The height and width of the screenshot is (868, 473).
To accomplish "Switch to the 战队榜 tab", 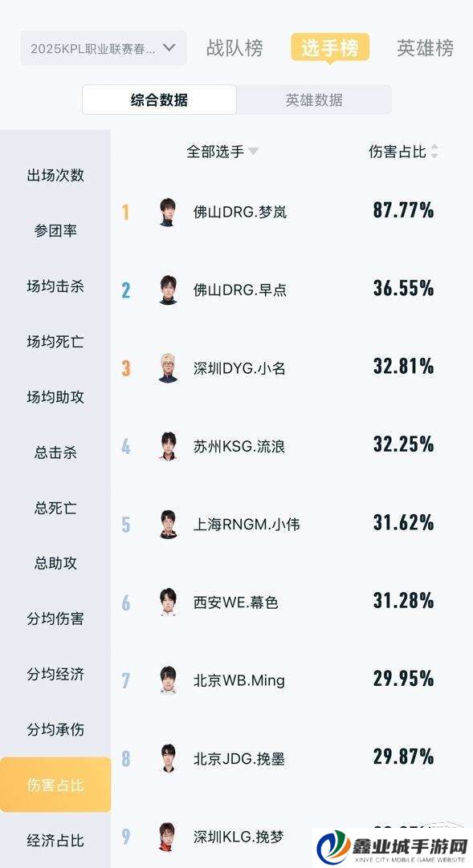I will [x=234, y=48].
